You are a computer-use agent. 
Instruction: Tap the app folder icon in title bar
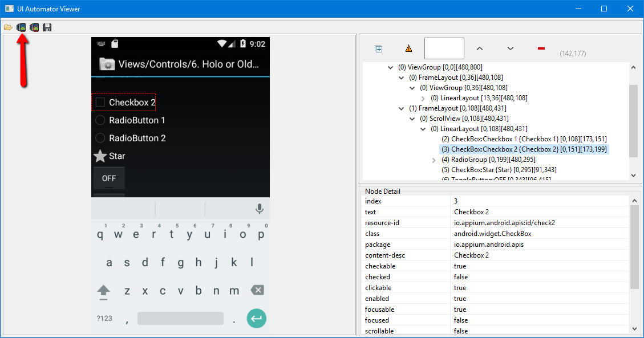(x=107, y=64)
